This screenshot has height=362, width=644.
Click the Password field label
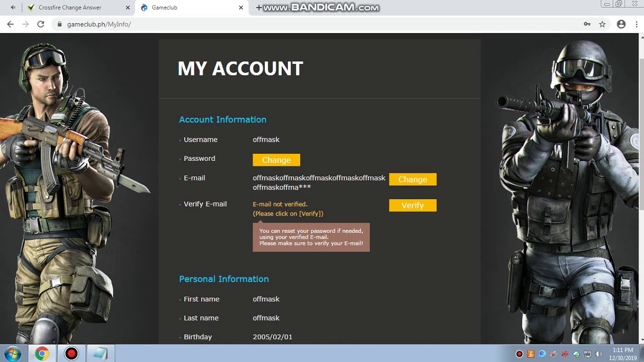point(199,158)
